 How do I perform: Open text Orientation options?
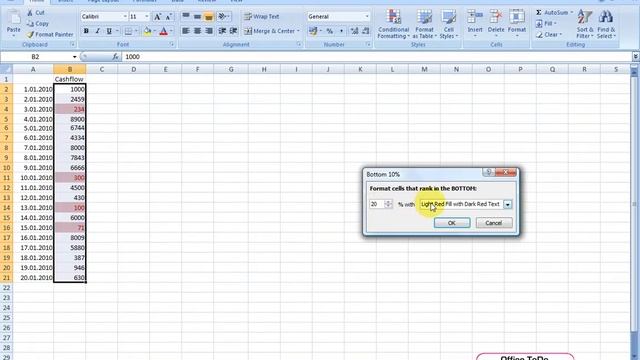tap(223, 16)
